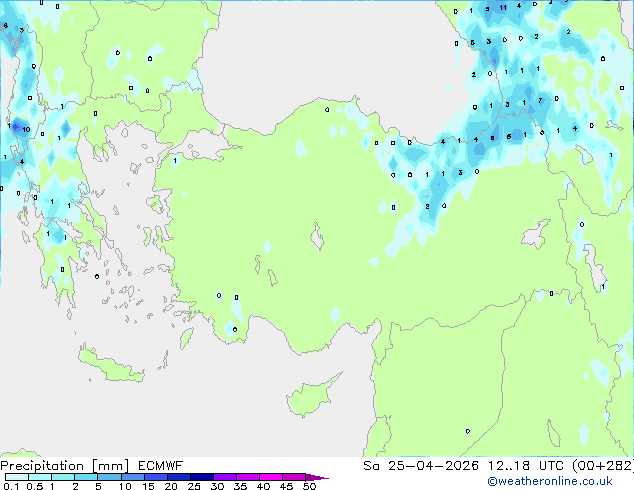Pick the 30–35 mm purple legend swatch

click(x=224, y=477)
